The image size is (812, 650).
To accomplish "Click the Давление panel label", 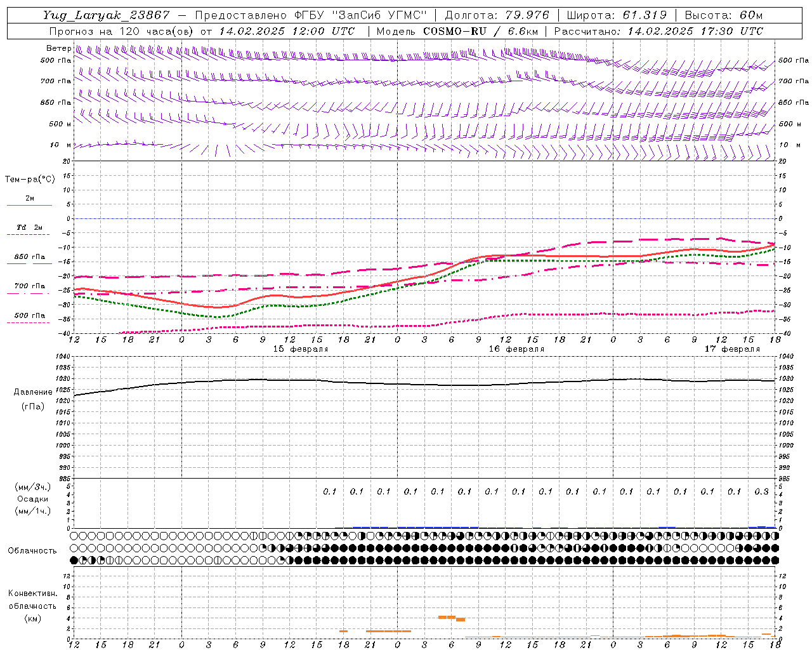I will 33,392.
